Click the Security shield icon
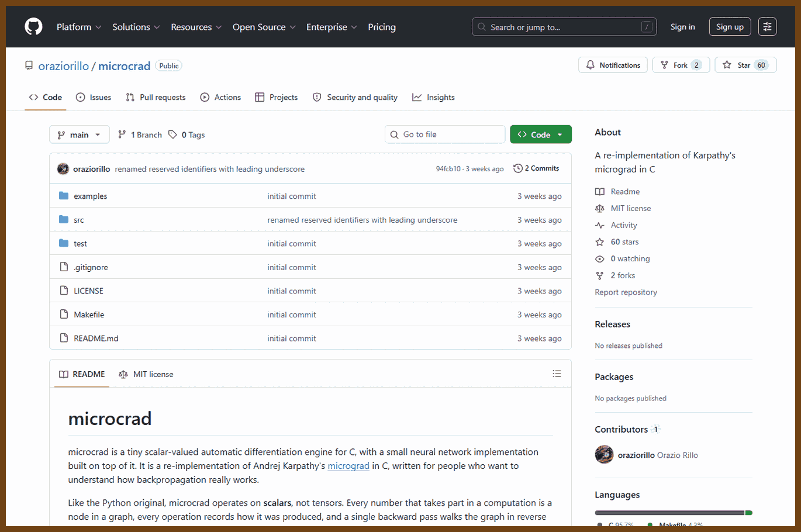This screenshot has width=801, height=532. coord(317,98)
